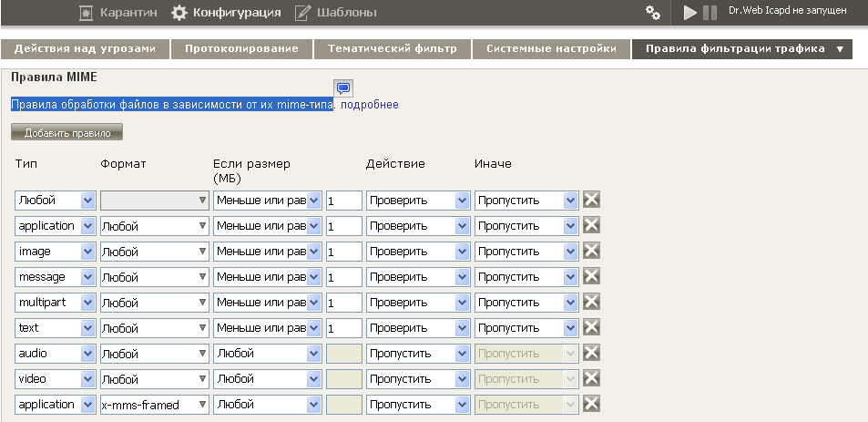Viewport: 868px width, 422px height.
Task: Click the Иначе column header
Action: pos(493,164)
